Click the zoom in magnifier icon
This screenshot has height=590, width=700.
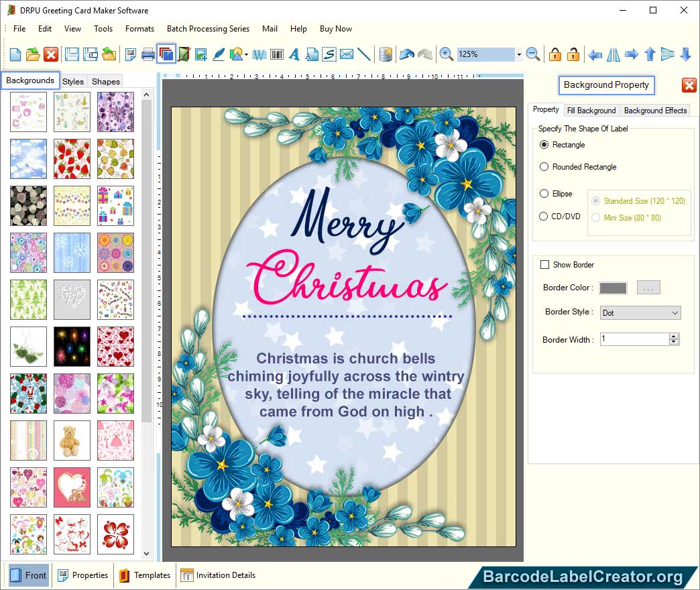pos(446,54)
